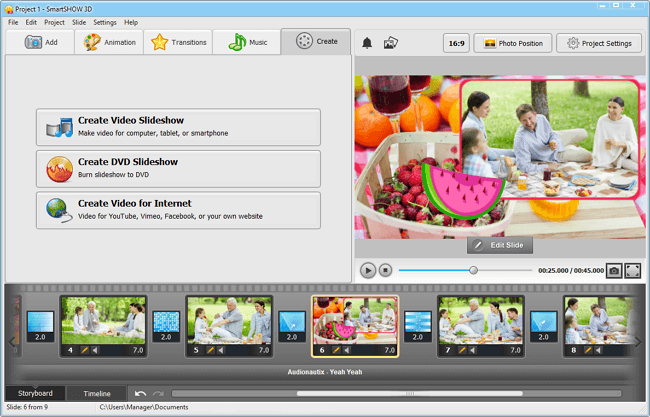Click sound icon on slide 4

tap(95, 350)
